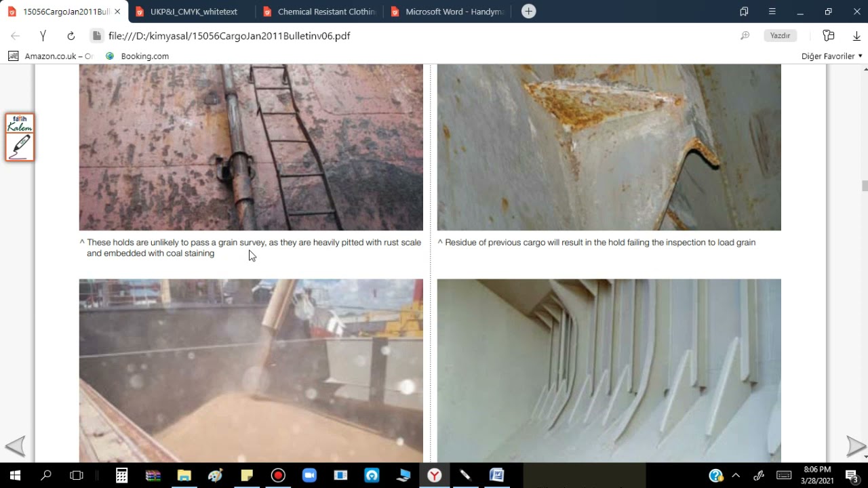This screenshot has height=488, width=868.
Task: Expand the Diğer Favoriler bookmarks folder
Action: click(x=831, y=56)
